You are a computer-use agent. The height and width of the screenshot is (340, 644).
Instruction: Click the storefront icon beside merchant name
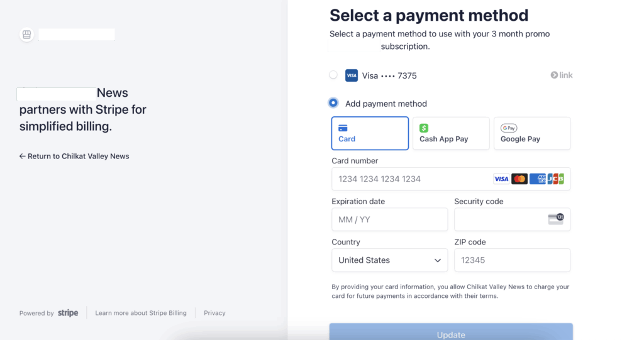[26, 35]
